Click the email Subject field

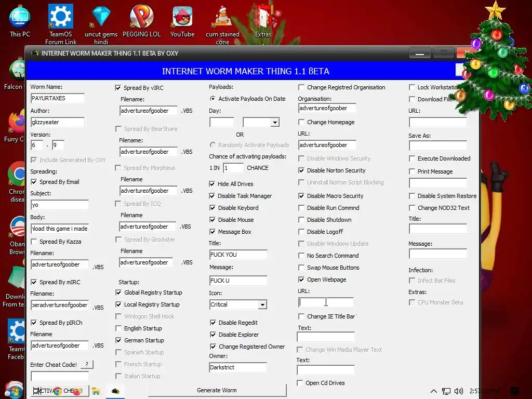click(59, 205)
